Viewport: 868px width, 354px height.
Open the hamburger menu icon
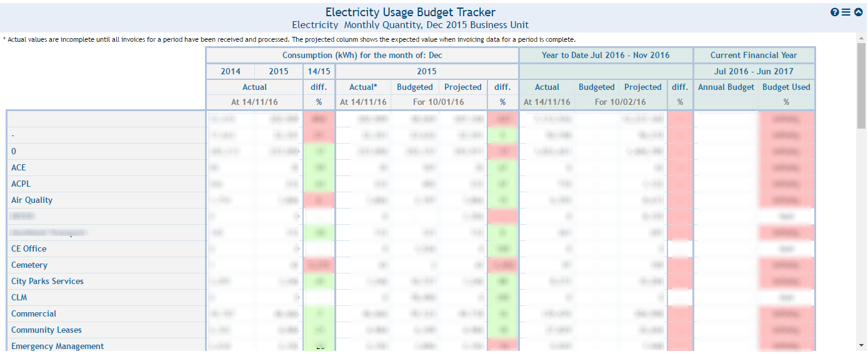[x=846, y=12]
